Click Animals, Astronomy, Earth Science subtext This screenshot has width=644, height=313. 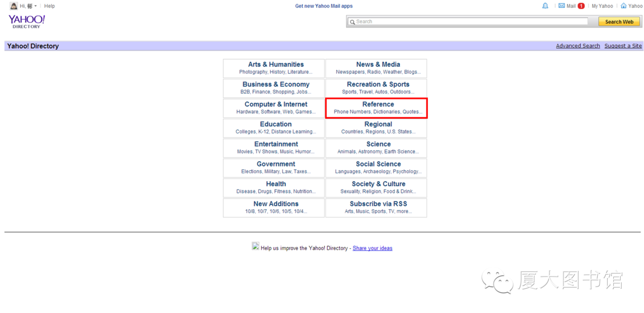378,152
